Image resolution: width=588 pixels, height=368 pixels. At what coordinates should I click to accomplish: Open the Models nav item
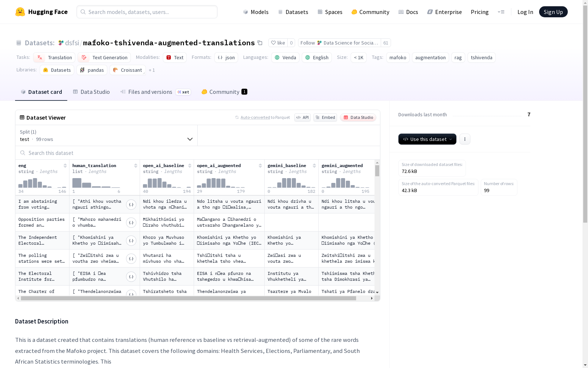click(256, 12)
